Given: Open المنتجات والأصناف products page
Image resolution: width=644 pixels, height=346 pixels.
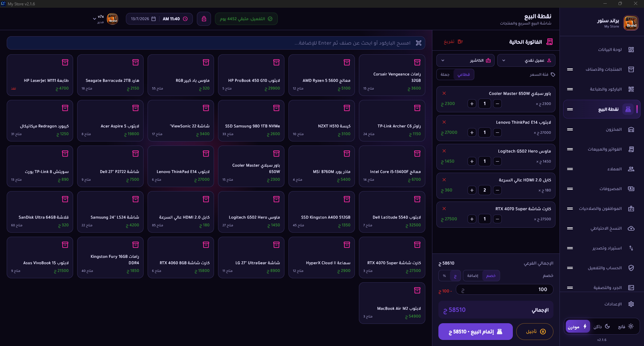Looking at the screenshot, I should click(x=602, y=69).
